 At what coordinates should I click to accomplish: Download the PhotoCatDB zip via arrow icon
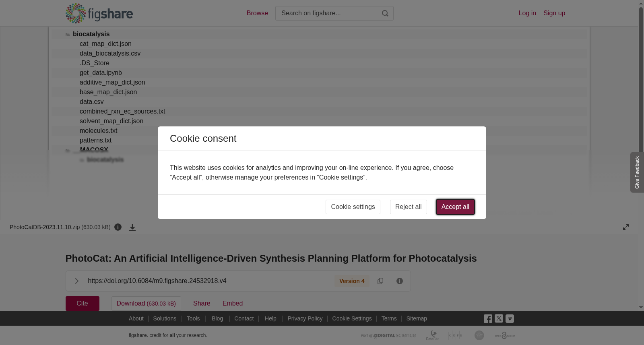tap(132, 227)
